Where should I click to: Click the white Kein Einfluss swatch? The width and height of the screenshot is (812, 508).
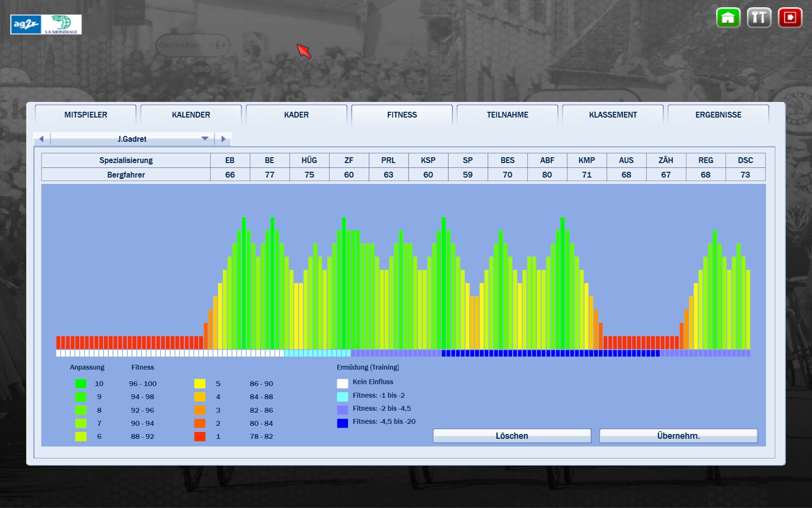[x=342, y=384]
